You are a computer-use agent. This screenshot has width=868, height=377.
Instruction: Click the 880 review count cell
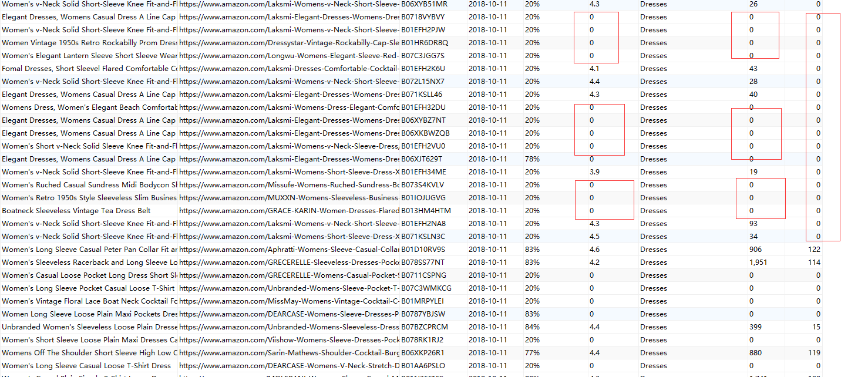(x=755, y=352)
